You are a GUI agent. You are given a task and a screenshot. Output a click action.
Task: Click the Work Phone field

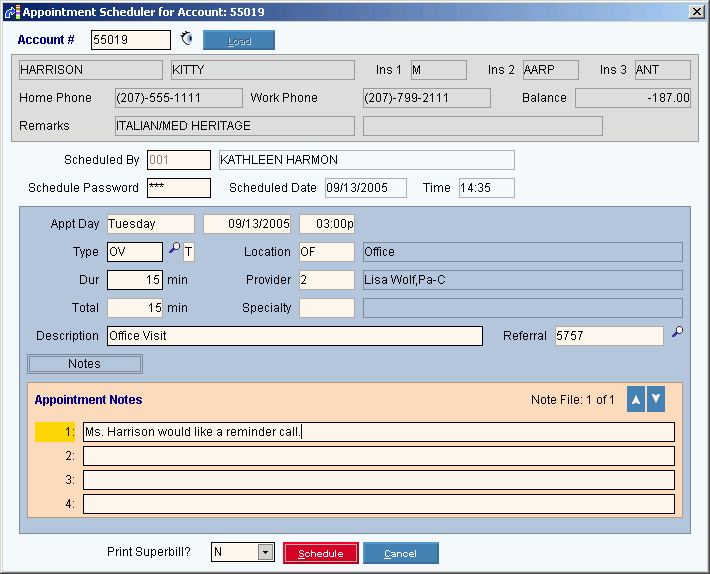(427, 98)
